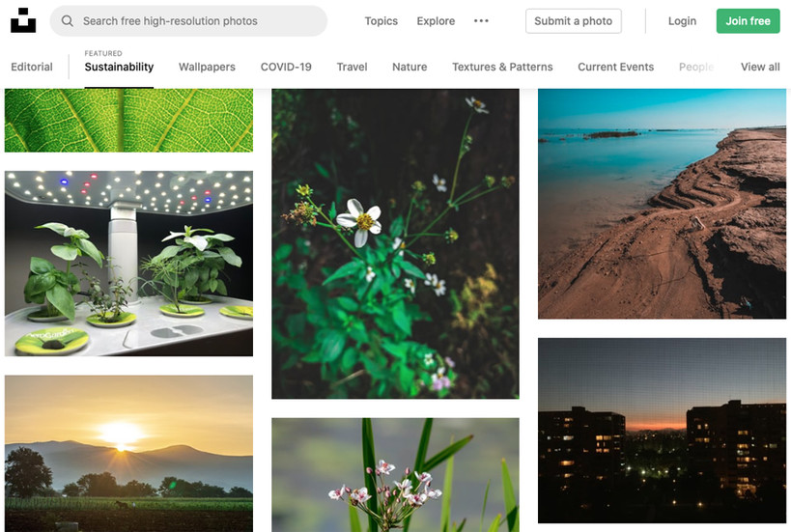The width and height of the screenshot is (791, 532).
Task: Open the Nature topic tab
Action: coord(410,67)
